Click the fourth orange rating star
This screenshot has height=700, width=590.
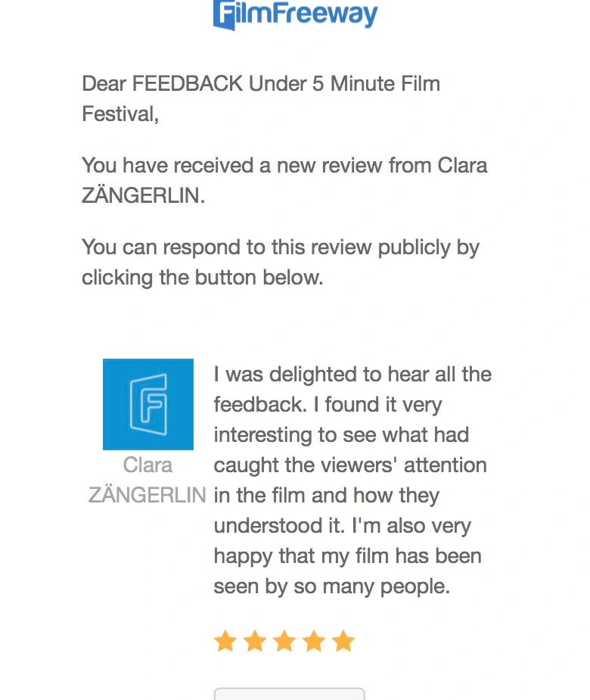point(314,642)
